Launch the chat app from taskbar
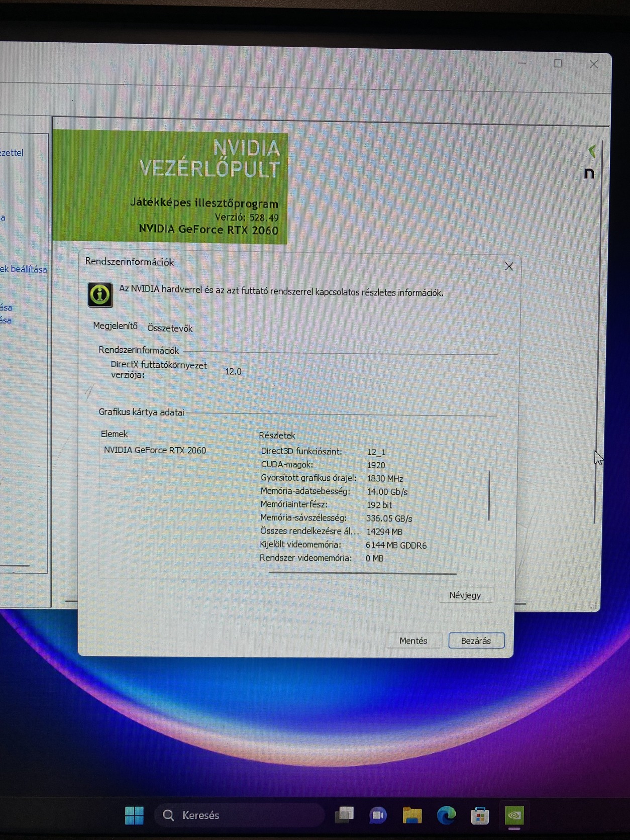 (378, 815)
